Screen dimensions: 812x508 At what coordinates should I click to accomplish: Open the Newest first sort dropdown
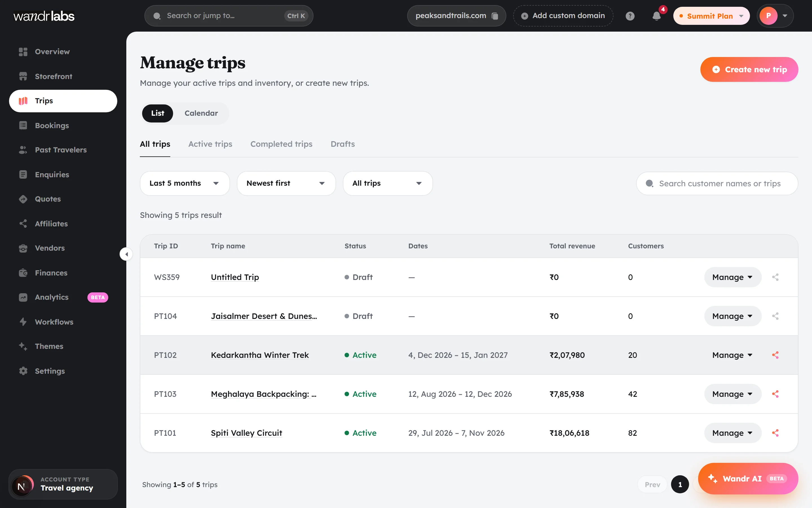point(286,183)
